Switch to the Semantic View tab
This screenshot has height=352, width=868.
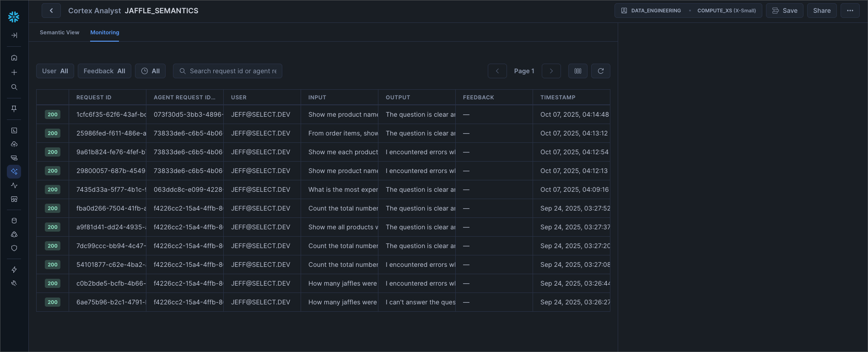click(x=59, y=32)
